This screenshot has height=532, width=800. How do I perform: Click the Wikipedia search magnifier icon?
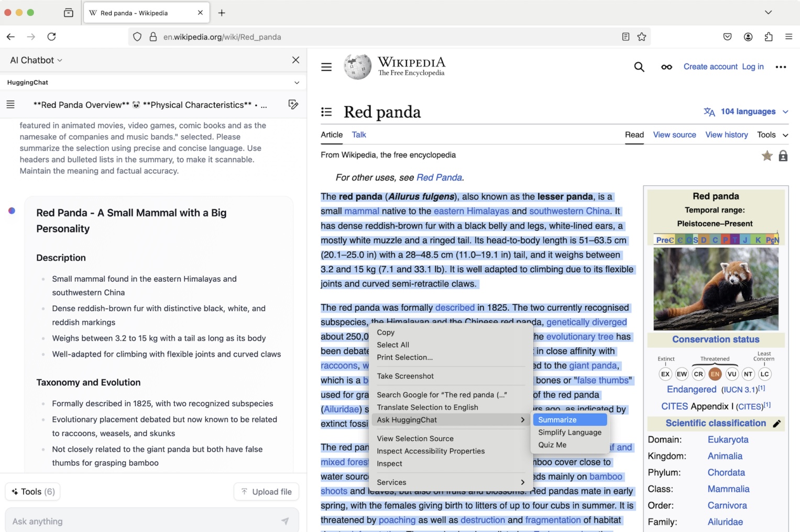click(x=639, y=66)
